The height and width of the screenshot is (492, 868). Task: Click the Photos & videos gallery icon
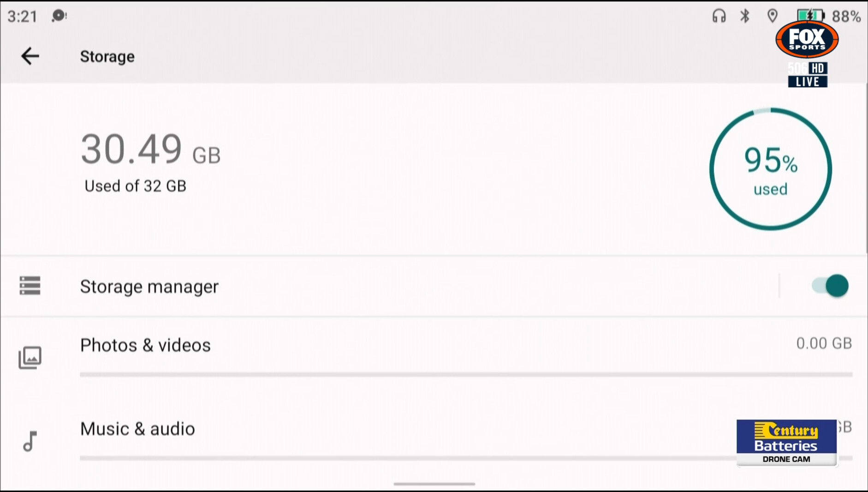(x=30, y=358)
